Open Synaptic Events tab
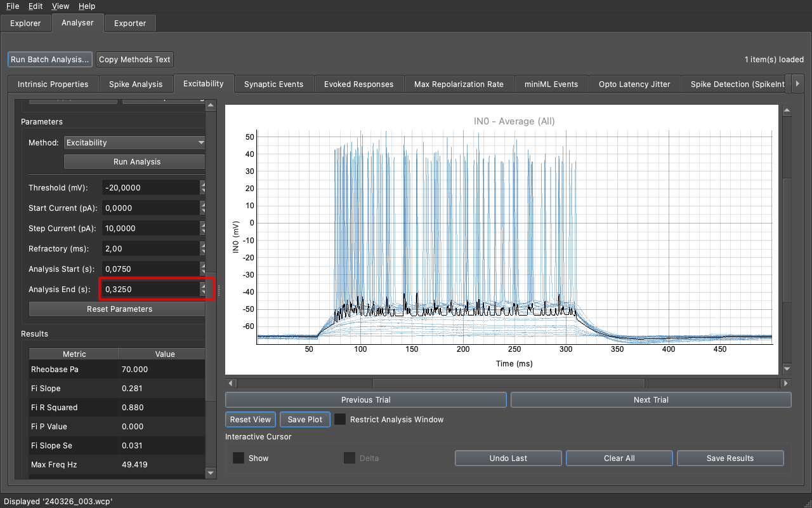This screenshot has width=812, height=508. [274, 84]
